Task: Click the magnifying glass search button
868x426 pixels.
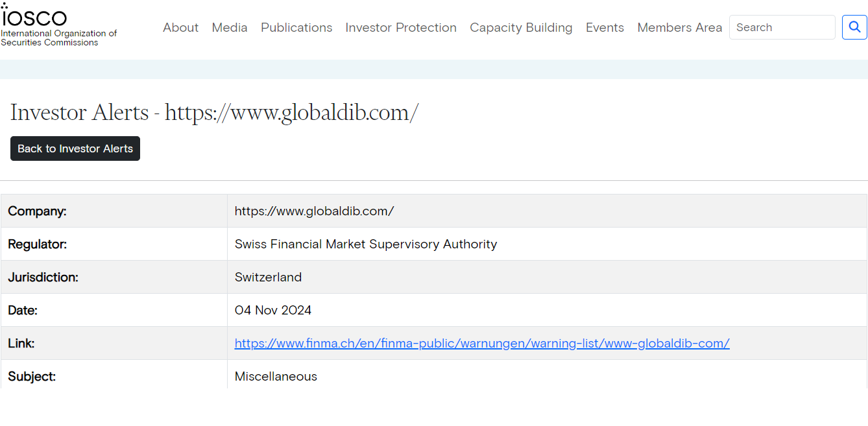Action: click(x=854, y=27)
